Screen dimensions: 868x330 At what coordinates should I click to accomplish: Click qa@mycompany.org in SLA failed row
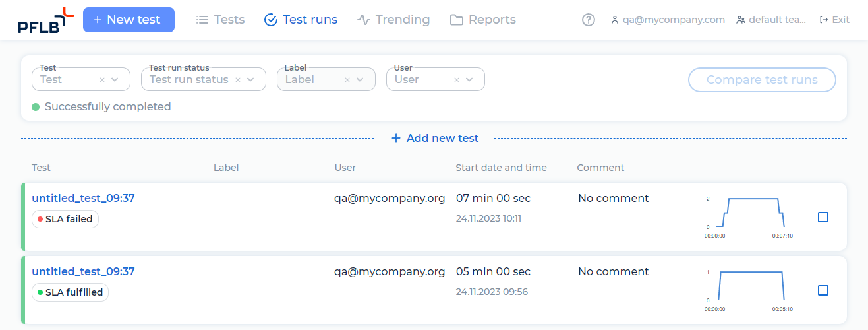point(390,198)
